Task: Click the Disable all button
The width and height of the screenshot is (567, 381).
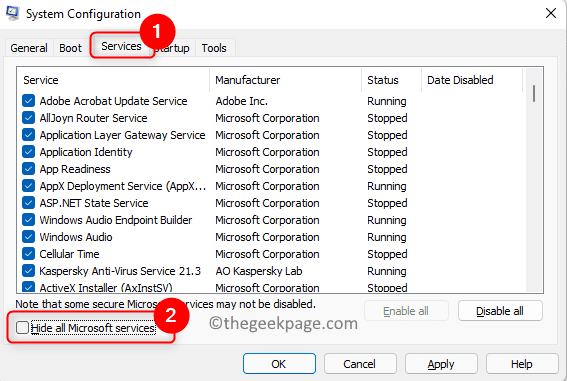Action: pos(500,311)
